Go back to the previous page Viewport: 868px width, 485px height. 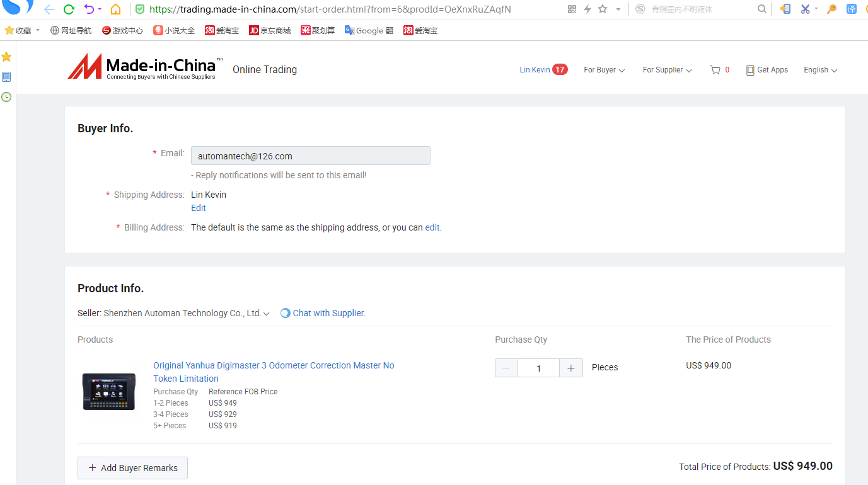(49, 9)
